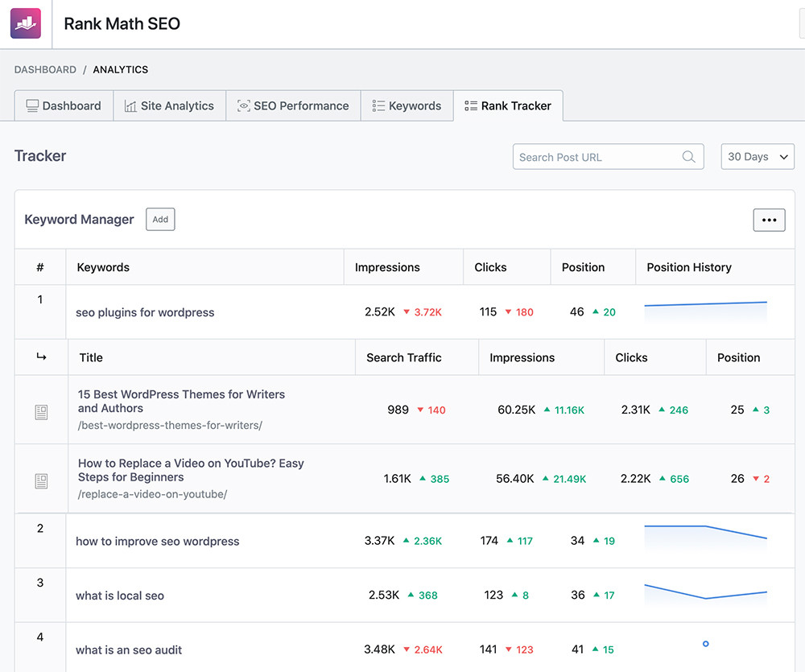View position history graph for local seo

tap(705, 592)
